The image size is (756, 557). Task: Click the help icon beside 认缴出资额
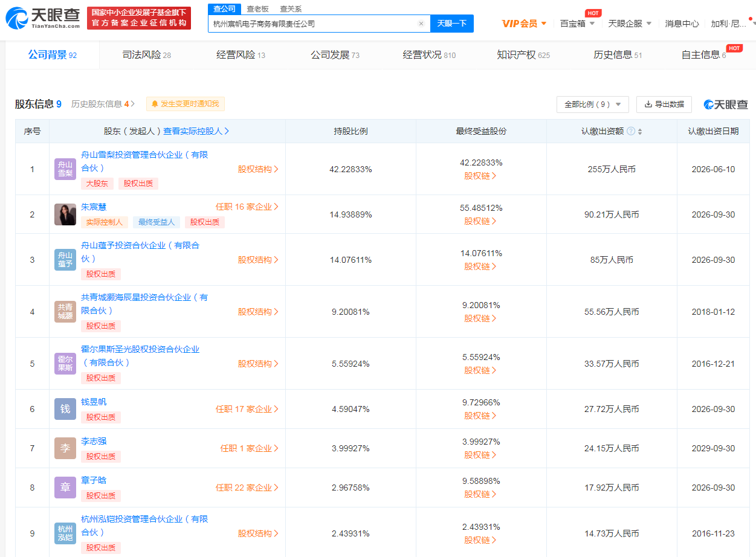pyautogui.click(x=631, y=131)
